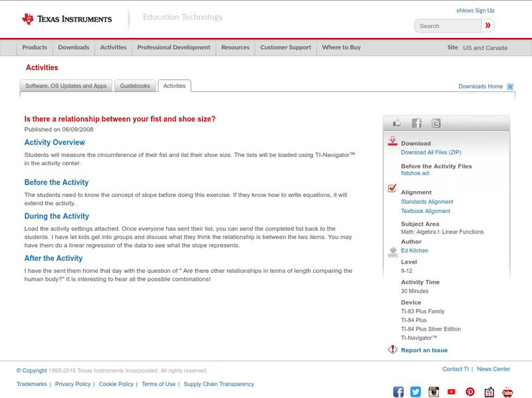Viewport: 532px width, 398px height.
Task: Click inside the Search field
Action: [446, 25]
